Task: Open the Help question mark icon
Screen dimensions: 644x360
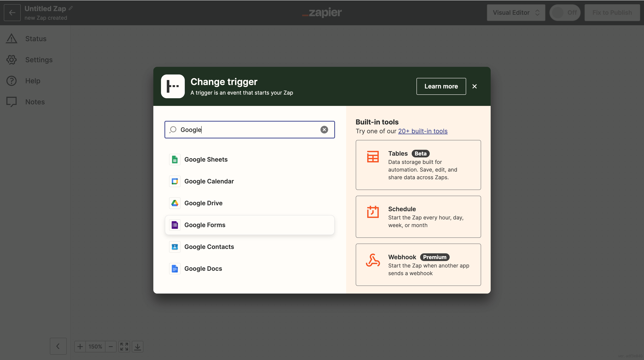Action: coord(11,81)
